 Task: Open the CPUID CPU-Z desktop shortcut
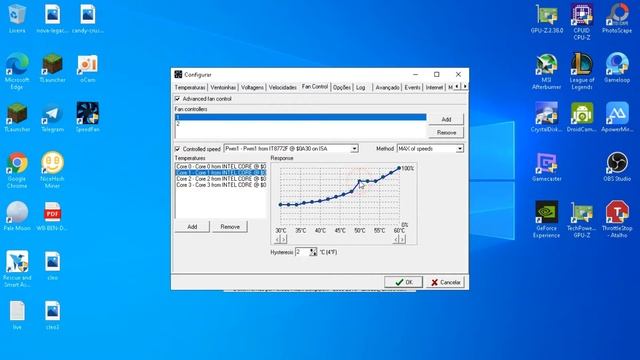click(582, 22)
